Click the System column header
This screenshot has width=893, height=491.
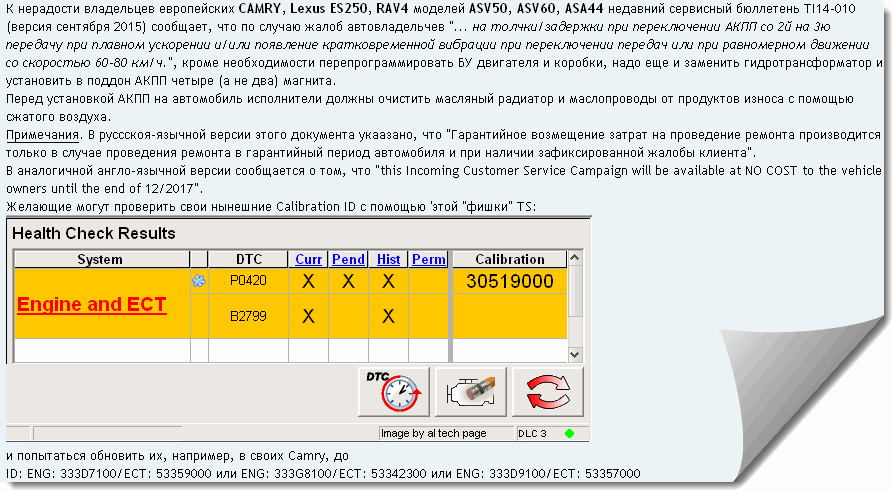pos(100,259)
